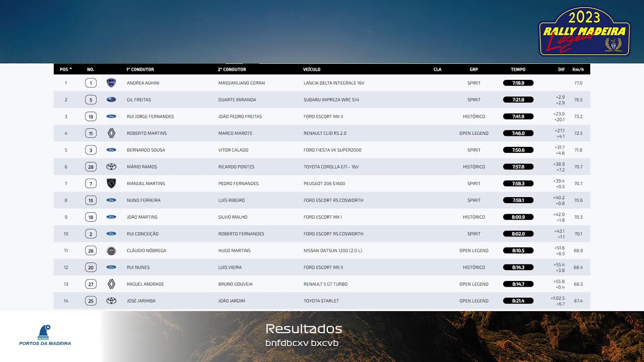Viewport: 644px width, 362px height.
Task: Click the Portos da Madeira sponsor logo
Action: [45, 335]
